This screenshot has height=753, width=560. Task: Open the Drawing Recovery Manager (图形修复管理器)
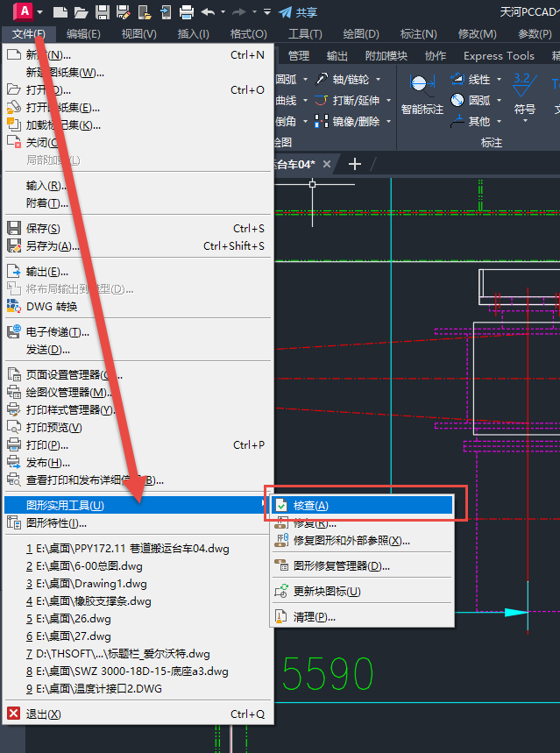click(342, 566)
